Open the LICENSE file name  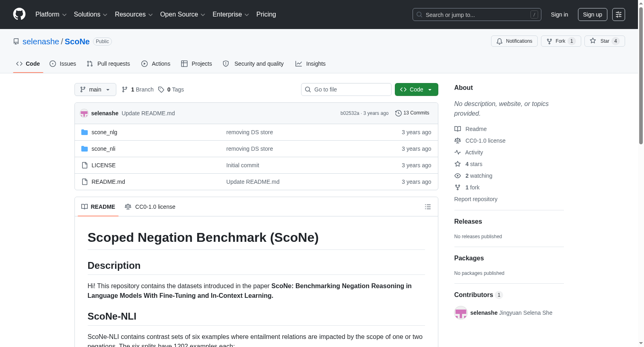click(103, 165)
